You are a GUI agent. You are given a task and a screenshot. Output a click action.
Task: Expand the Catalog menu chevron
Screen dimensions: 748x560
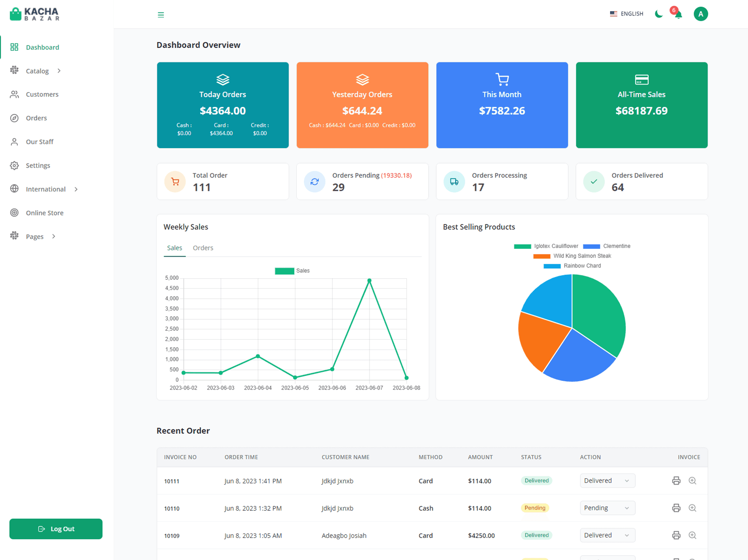pos(59,71)
